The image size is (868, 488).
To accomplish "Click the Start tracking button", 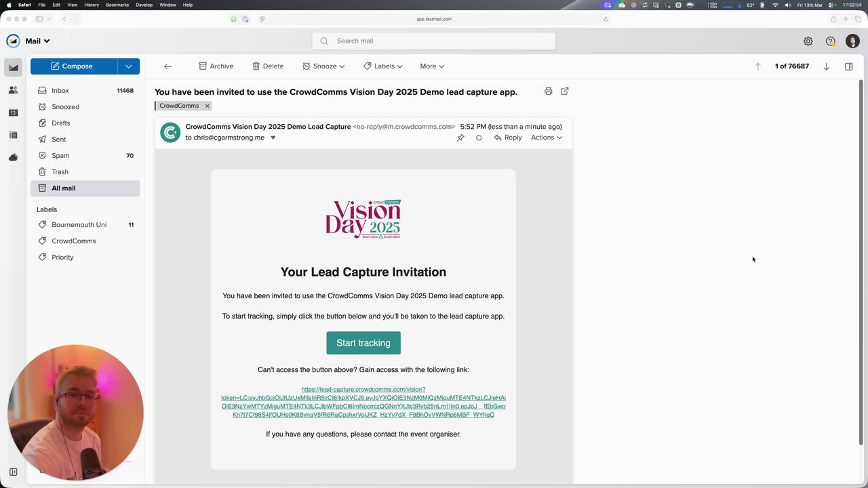I will click(363, 343).
